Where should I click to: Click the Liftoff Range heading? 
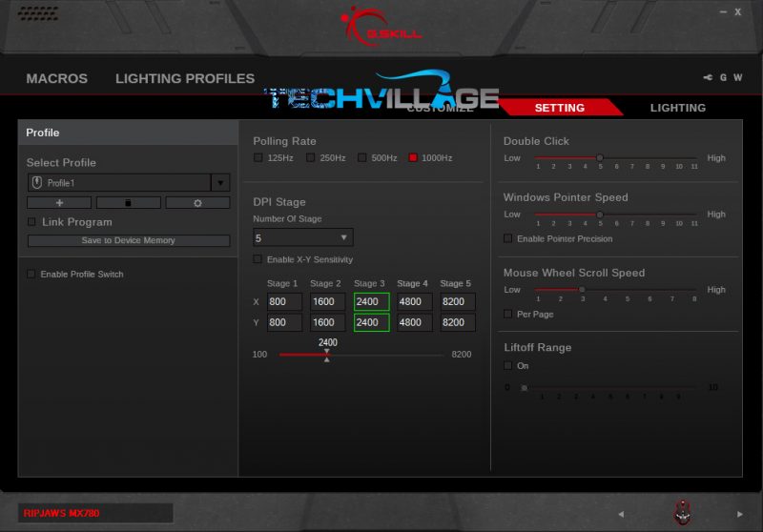(538, 347)
